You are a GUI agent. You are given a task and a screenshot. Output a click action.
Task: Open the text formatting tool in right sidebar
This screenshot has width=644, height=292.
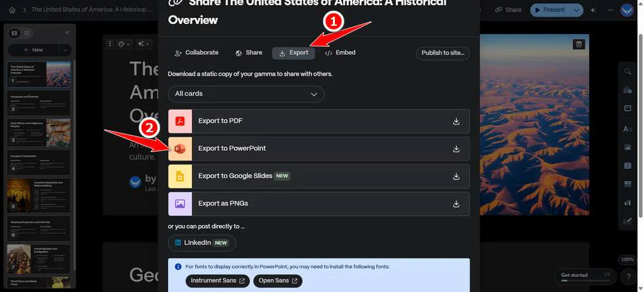click(x=627, y=128)
